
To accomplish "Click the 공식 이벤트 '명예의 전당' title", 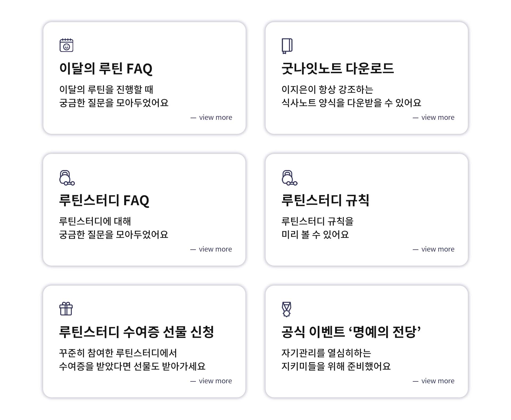I will coord(351,332).
